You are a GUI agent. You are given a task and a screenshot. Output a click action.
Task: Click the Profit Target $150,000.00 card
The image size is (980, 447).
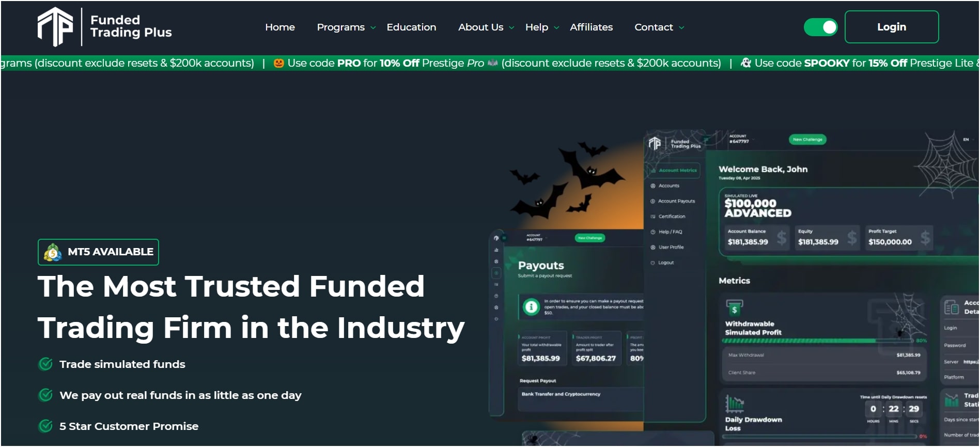[899, 238]
